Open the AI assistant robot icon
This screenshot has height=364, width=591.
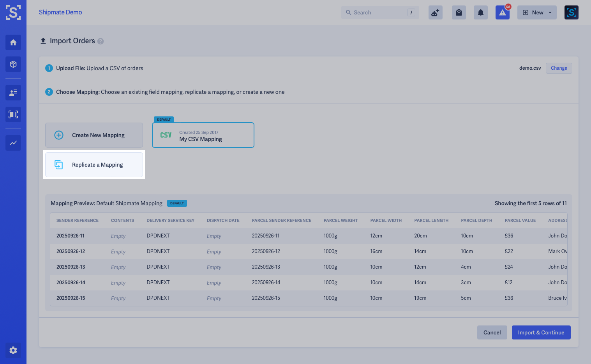[x=435, y=12]
